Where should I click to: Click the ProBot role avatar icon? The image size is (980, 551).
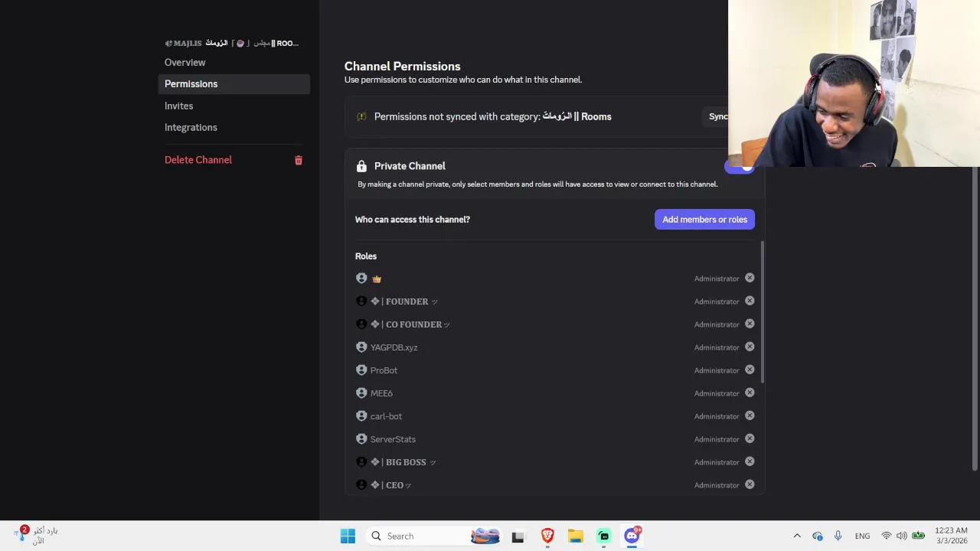pyautogui.click(x=361, y=370)
